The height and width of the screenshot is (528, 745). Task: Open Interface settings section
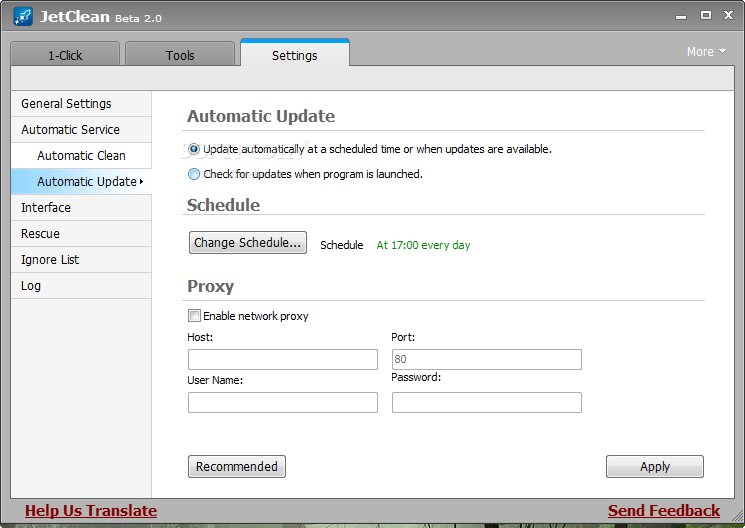81,208
